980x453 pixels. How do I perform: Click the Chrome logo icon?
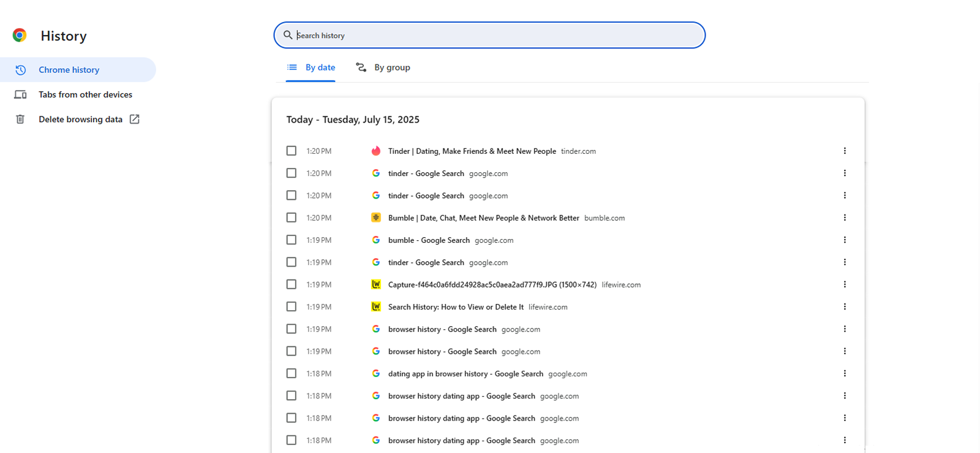[x=20, y=36]
